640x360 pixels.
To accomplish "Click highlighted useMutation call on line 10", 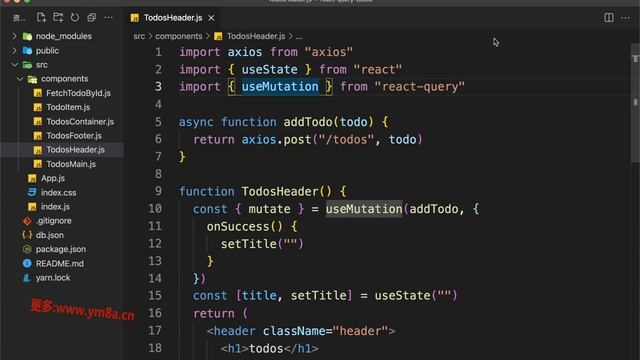I will click(364, 209).
